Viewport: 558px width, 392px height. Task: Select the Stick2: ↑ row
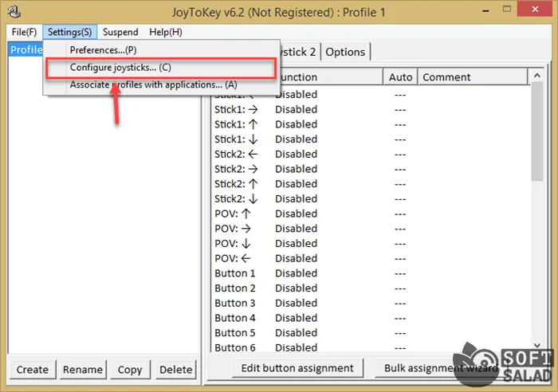pos(370,184)
